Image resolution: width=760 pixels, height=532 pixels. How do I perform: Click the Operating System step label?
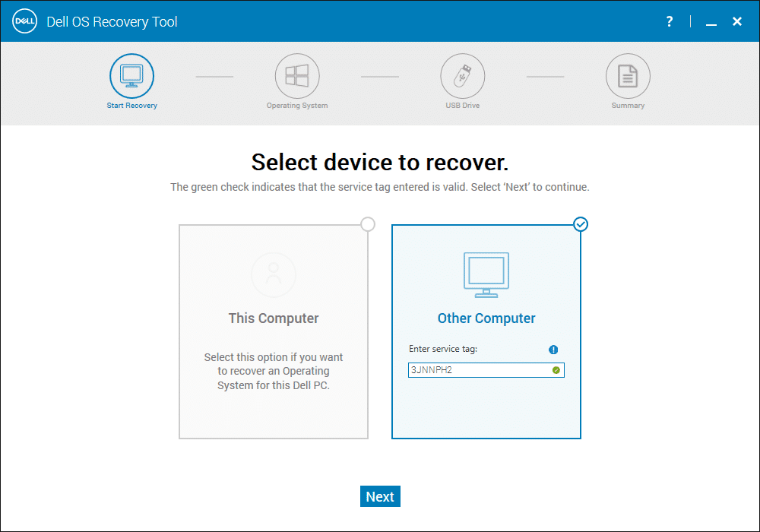[x=297, y=106]
